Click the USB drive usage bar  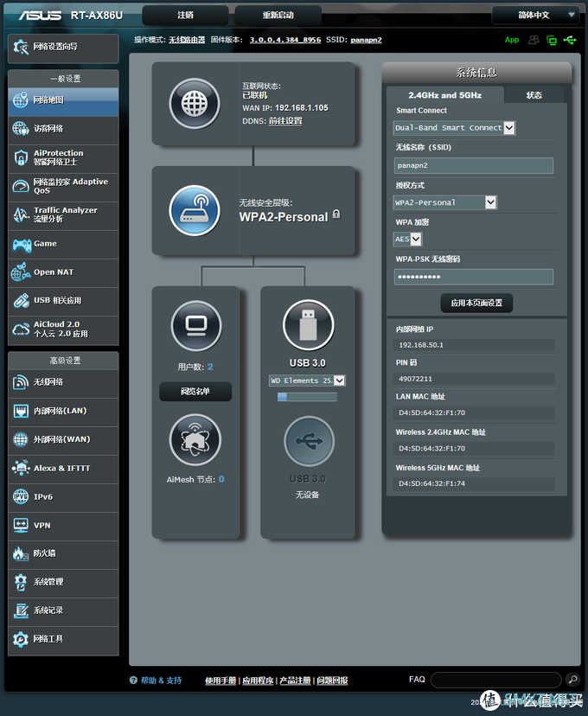[x=307, y=397]
